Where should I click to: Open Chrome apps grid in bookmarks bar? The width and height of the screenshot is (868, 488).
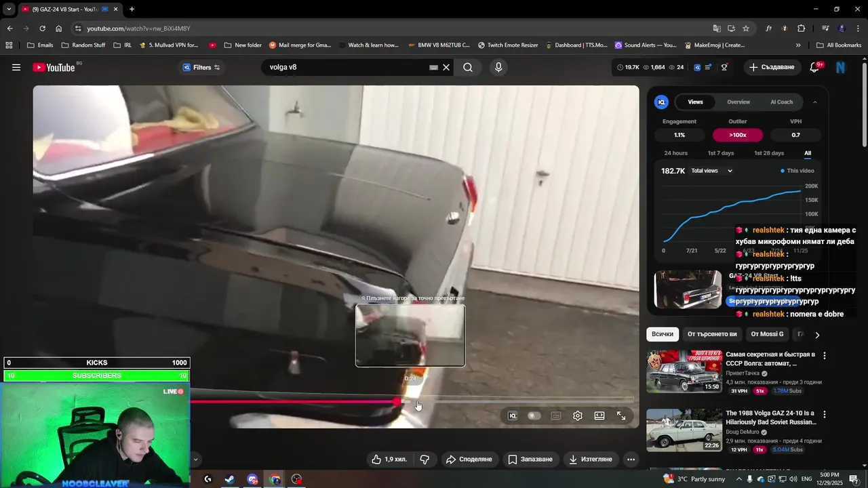point(9,45)
